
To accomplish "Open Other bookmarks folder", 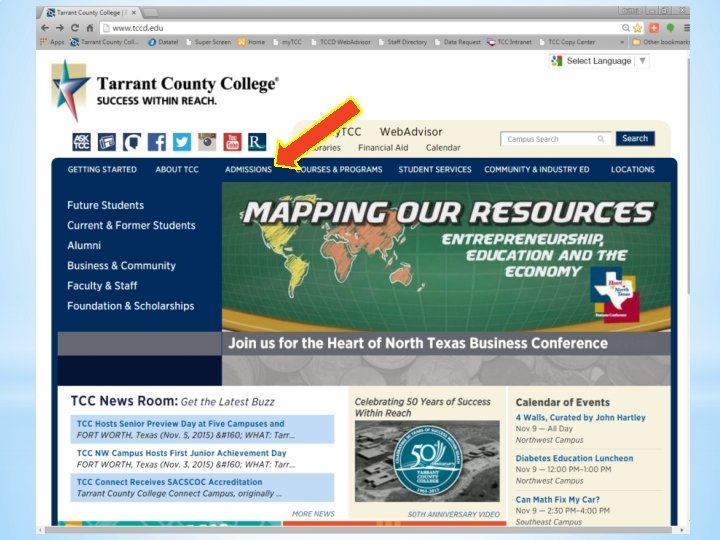I will [x=660, y=42].
